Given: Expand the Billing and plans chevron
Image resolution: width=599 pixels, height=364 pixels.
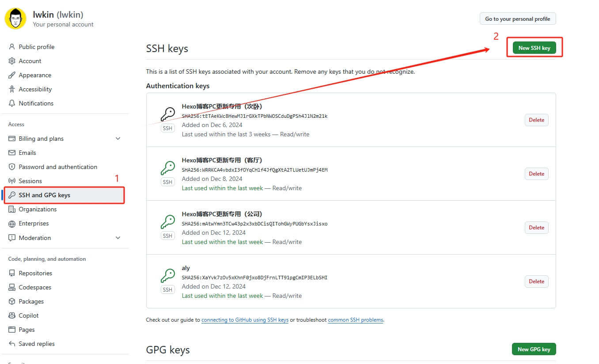Looking at the screenshot, I should point(118,139).
